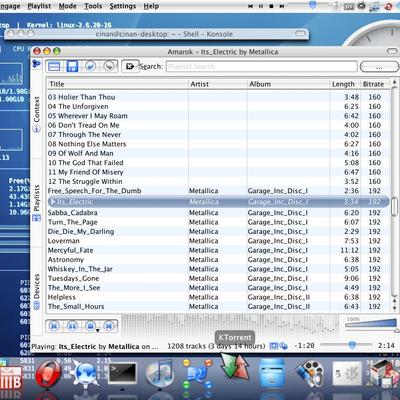Click the stop icon in top menu bar

click(x=271, y=6)
